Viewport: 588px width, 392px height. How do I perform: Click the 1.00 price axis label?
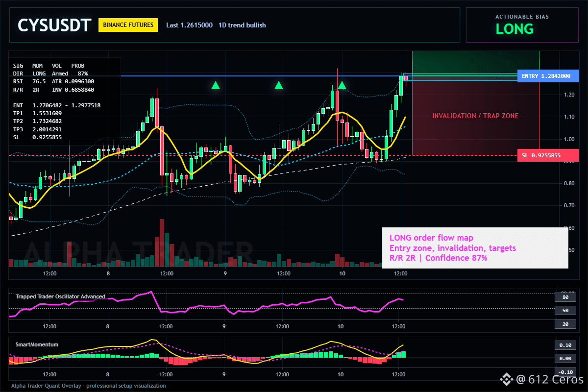click(x=568, y=139)
